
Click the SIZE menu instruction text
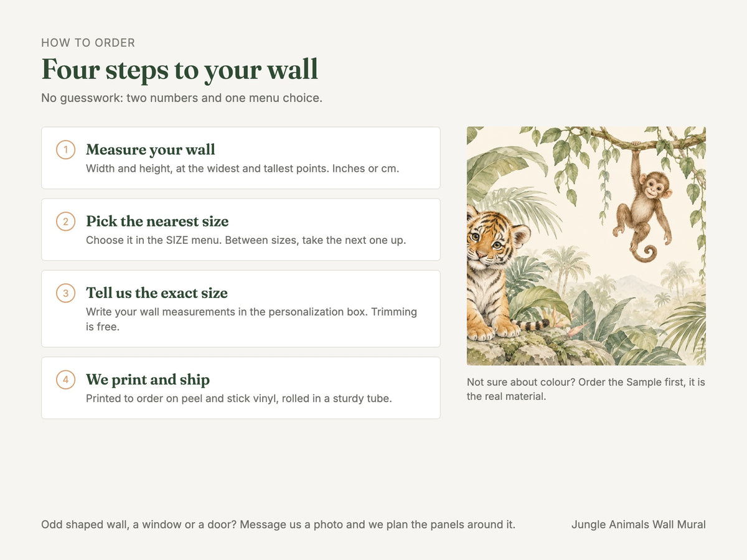pos(246,240)
